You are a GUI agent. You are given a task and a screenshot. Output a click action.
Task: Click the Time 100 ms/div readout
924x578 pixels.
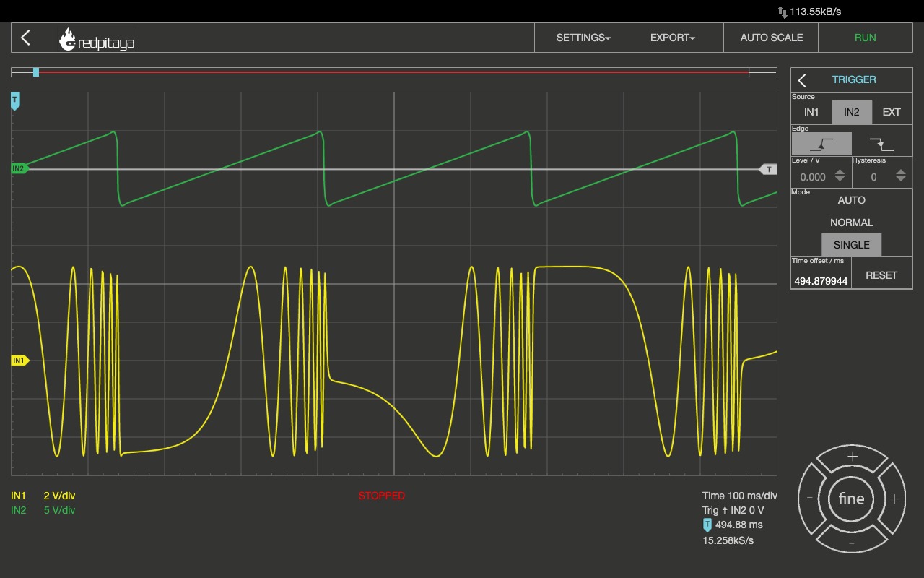point(740,496)
